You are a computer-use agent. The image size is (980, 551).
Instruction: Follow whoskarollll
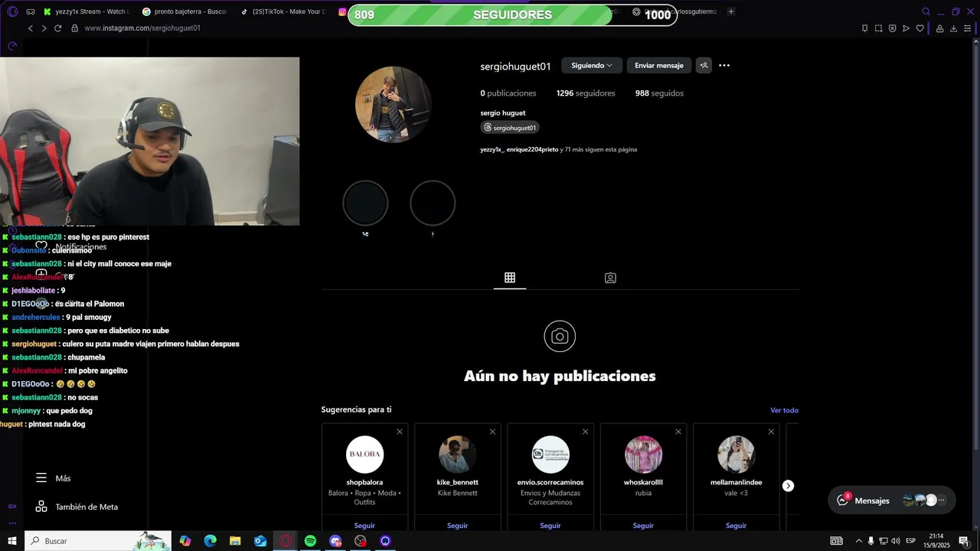click(643, 526)
